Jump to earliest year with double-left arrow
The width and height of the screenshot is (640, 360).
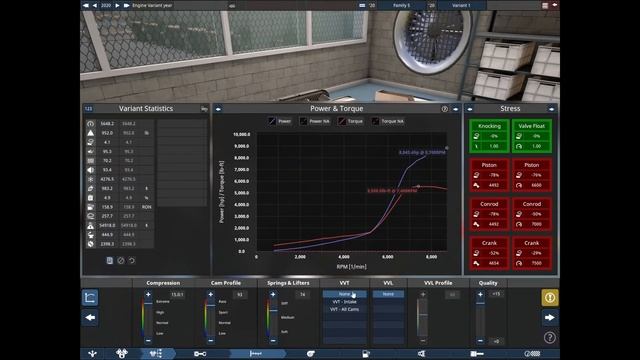pyautogui.click(x=86, y=5)
